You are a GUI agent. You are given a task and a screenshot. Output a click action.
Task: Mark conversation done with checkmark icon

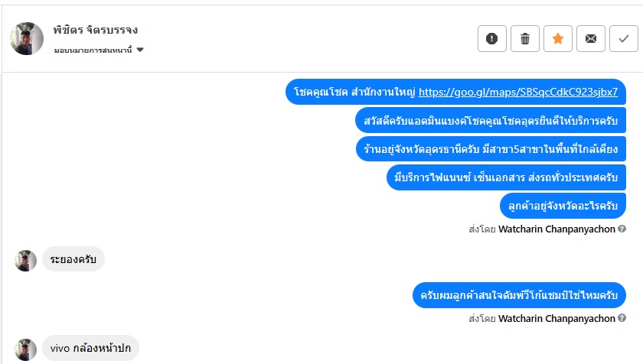point(624,38)
